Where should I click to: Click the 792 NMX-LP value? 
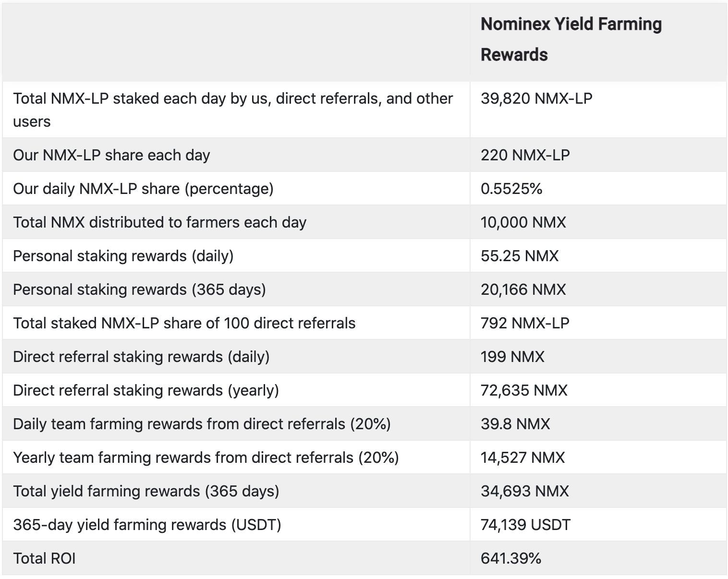coord(525,323)
